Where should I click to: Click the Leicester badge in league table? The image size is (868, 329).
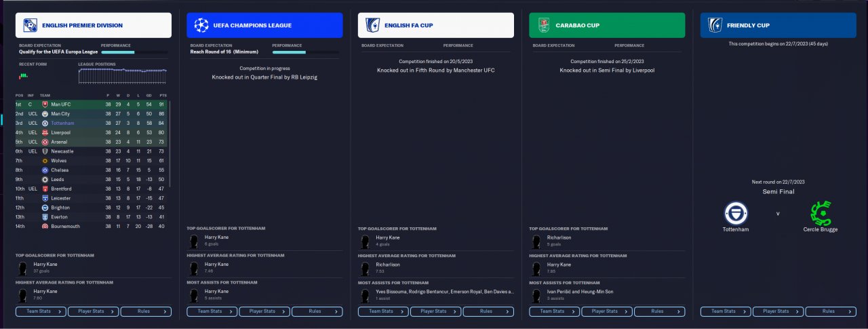click(45, 198)
